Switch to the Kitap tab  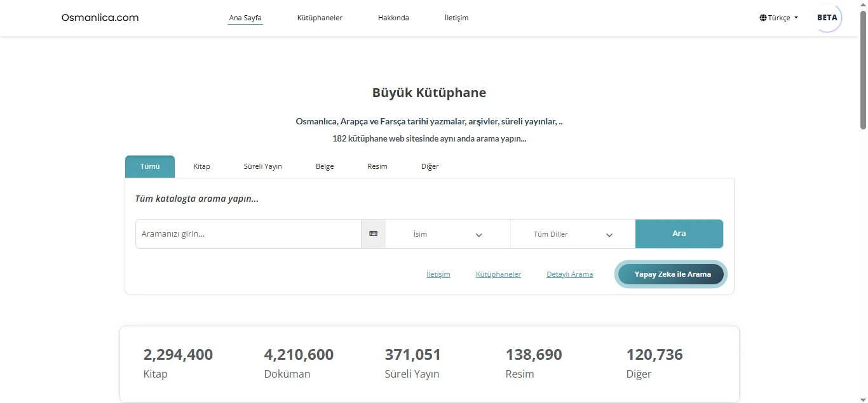pyautogui.click(x=201, y=166)
